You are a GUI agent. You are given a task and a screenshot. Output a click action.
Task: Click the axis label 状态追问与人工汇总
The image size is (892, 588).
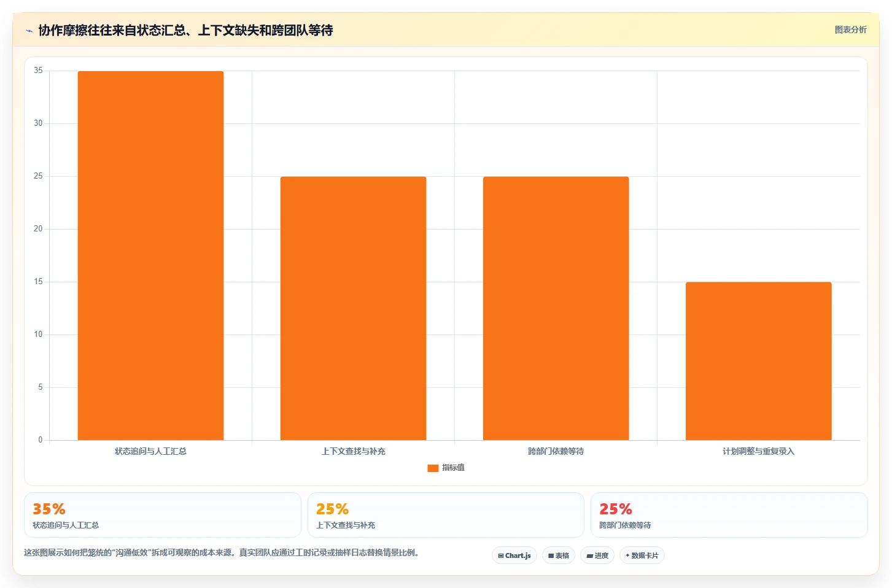[150, 451]
